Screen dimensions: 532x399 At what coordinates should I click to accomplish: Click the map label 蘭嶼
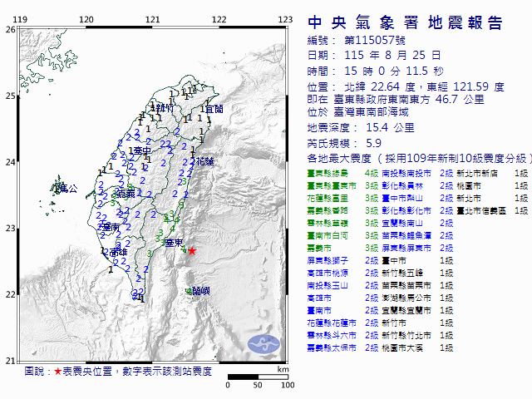pyautogui.click(x=201, y=291)
